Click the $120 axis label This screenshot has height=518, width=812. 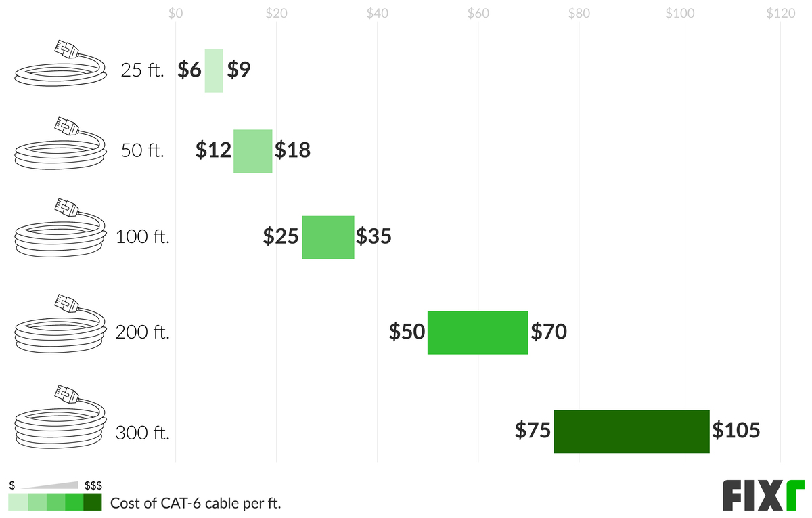pos(780,13)
